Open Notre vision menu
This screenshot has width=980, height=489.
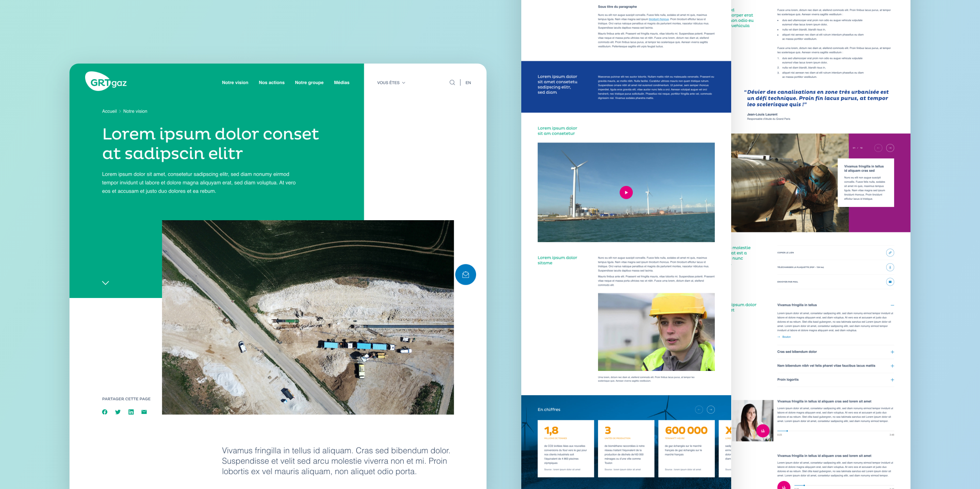[x=235, y=83]
